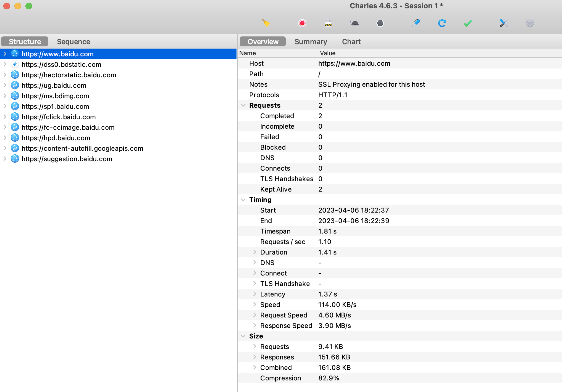Select the Host value https://www.baidu.com
562x392 pixels.
click(354, 63)
